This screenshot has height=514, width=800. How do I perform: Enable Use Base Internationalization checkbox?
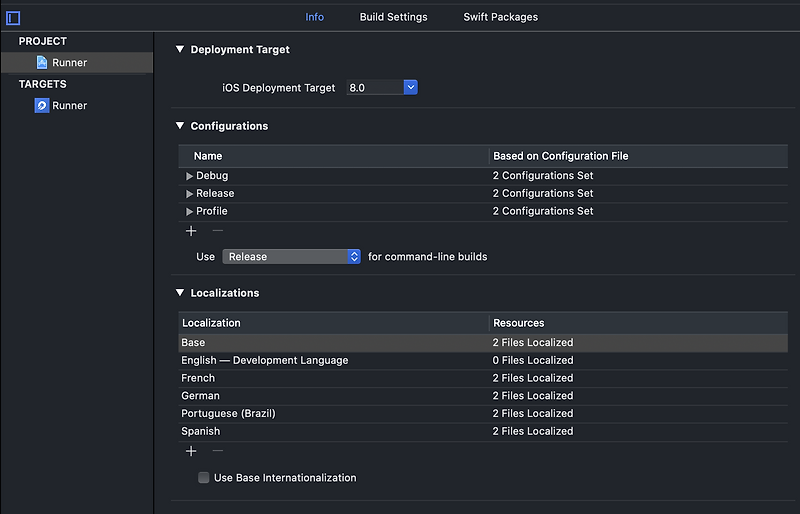click(x=204, y=478)
